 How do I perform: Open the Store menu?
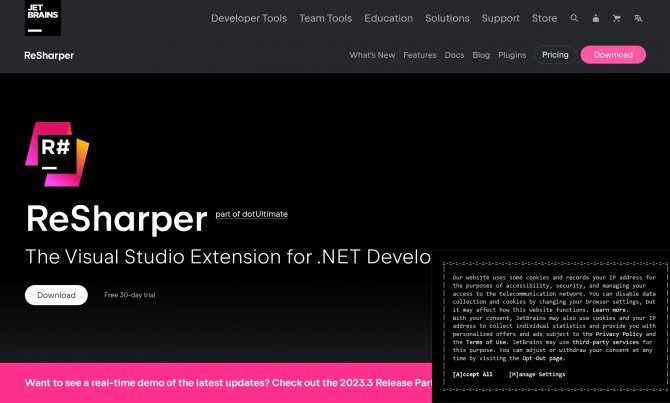click(544, 18)
